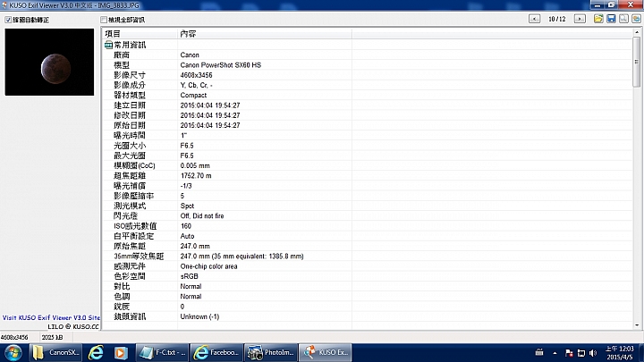Select the Spot metering mode value

(187, 206)
